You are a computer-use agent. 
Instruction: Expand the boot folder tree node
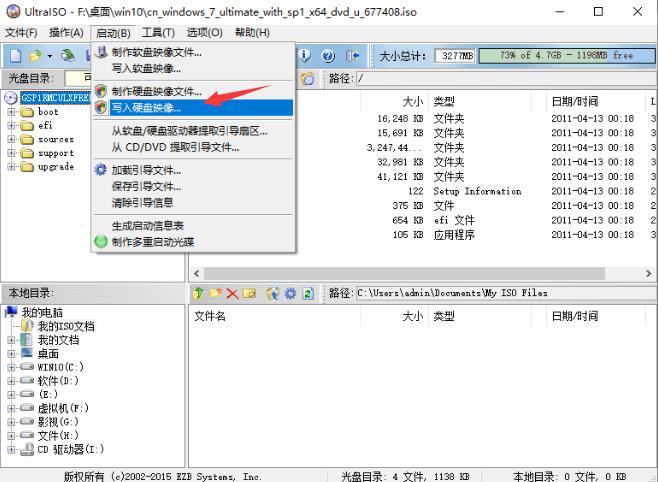tap(11, 112)
